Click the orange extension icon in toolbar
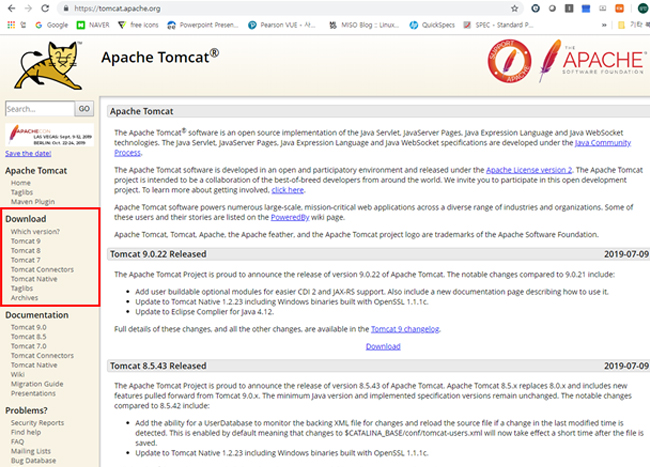This screenshot has width=650, height=467. 619,8
